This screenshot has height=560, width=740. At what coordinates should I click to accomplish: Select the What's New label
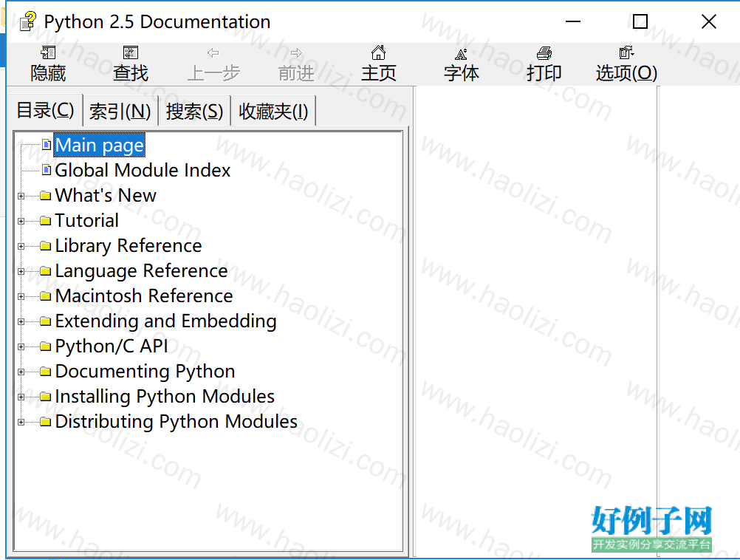(x=106, y=196)
